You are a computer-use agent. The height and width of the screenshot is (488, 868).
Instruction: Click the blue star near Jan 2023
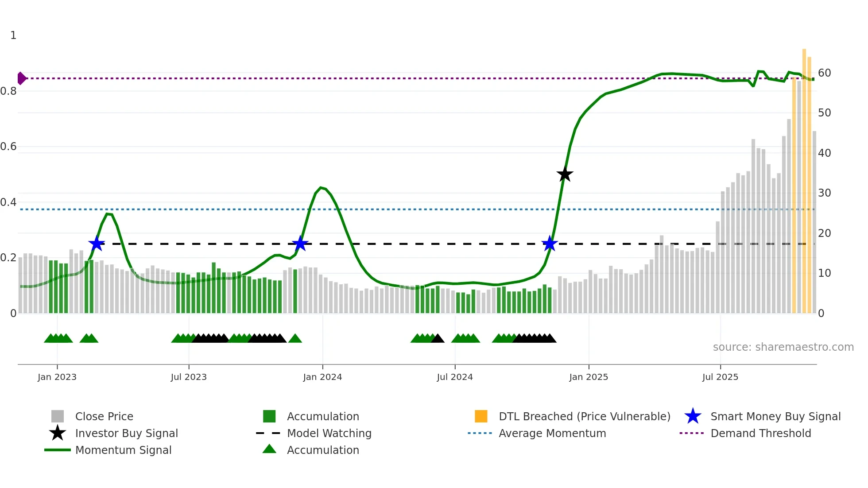click(x=97, y=244)
